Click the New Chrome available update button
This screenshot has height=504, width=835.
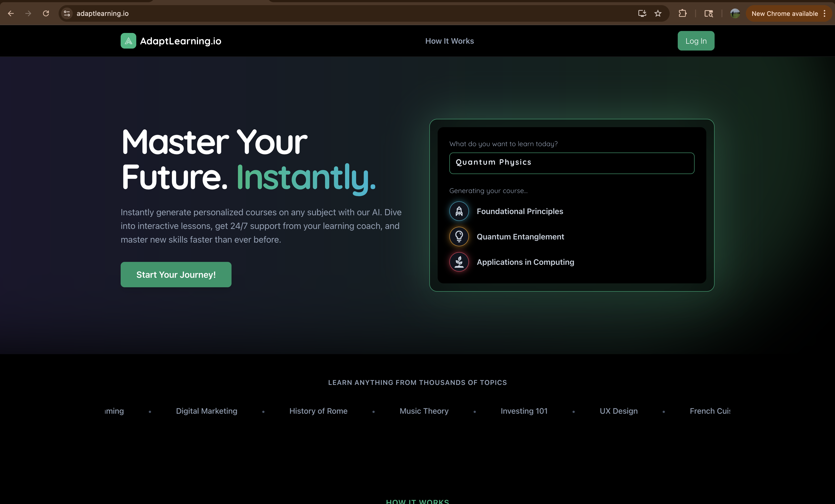(784, 14)
